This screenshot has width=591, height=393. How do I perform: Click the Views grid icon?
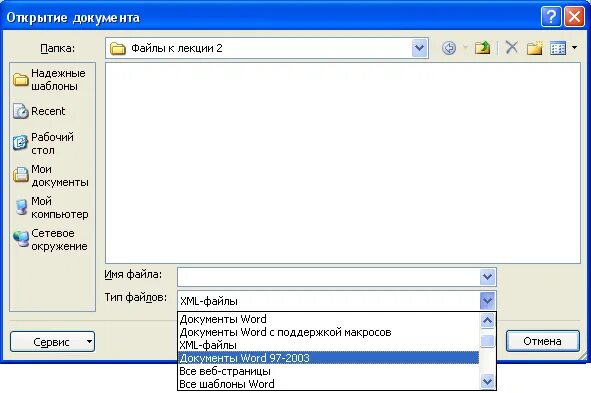(558, 48)
